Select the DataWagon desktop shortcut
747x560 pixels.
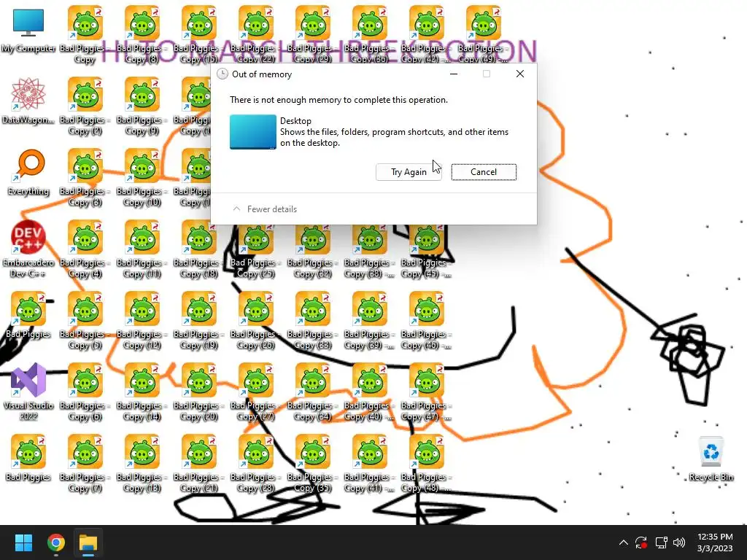point(28,101)
